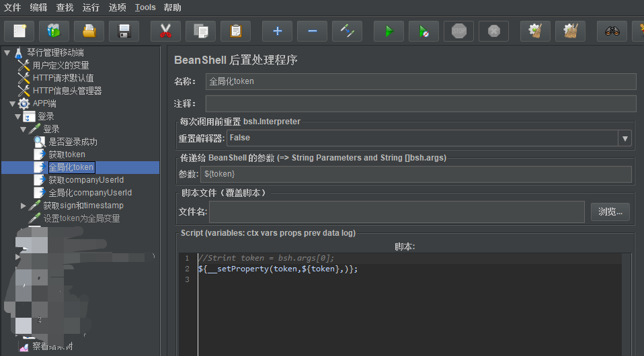Image resolution: width=644 pixels, height=356 pixels.
Task: Click the STOP test icon
Action: (x=458, y=31)
